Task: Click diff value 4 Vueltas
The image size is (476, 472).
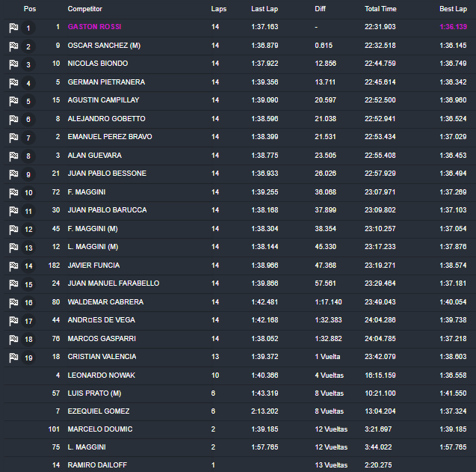Action: click(330, 376)
